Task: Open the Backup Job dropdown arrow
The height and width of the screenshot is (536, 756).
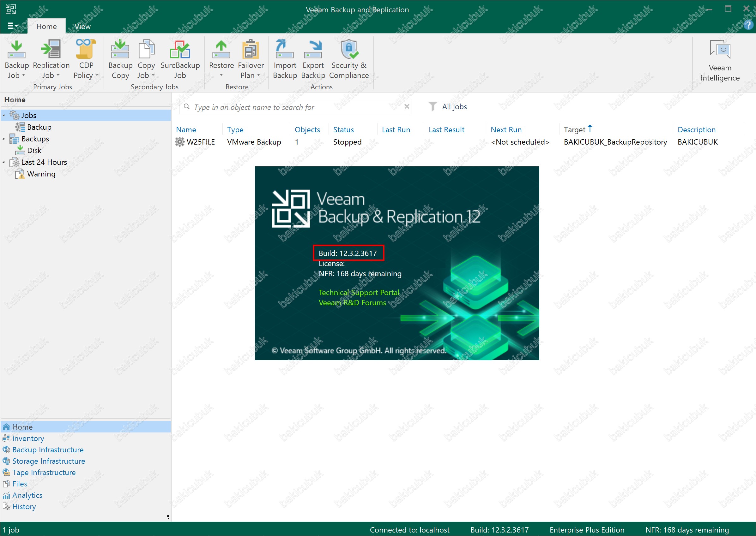Action: (x=24, y=75)
